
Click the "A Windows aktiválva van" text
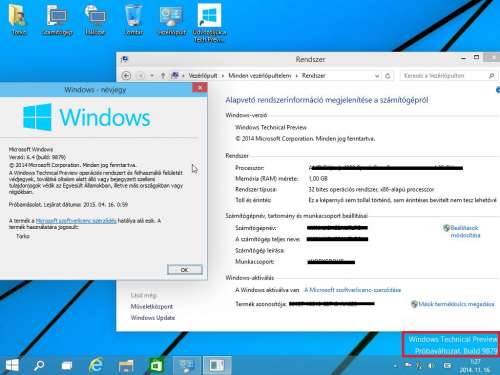267,290
